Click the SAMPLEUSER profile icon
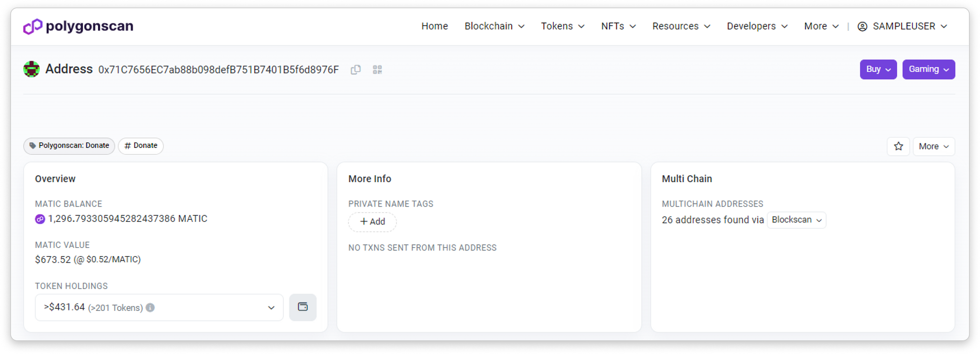This screenshot has height=354, width=980. pyautogui.click(x=862, y=26)
